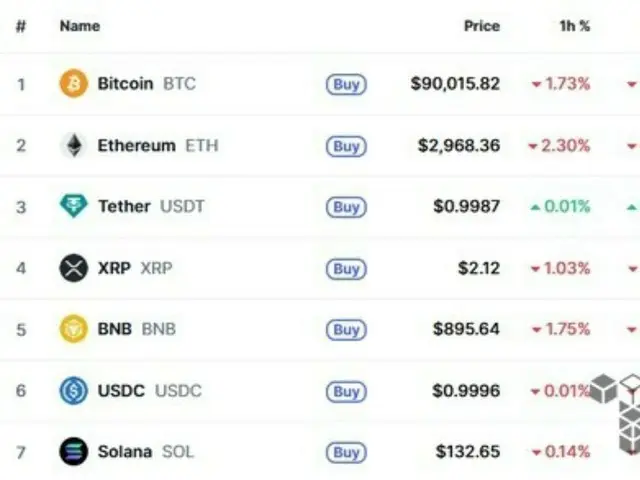Click the Solana logo icon

pyautogui.click(x=74, y=452)
